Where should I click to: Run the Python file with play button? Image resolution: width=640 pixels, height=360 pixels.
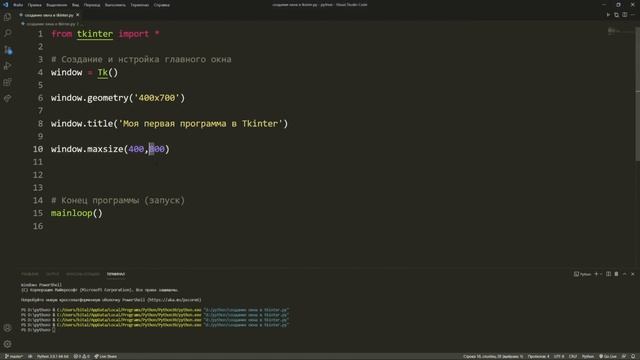[608, 15]
